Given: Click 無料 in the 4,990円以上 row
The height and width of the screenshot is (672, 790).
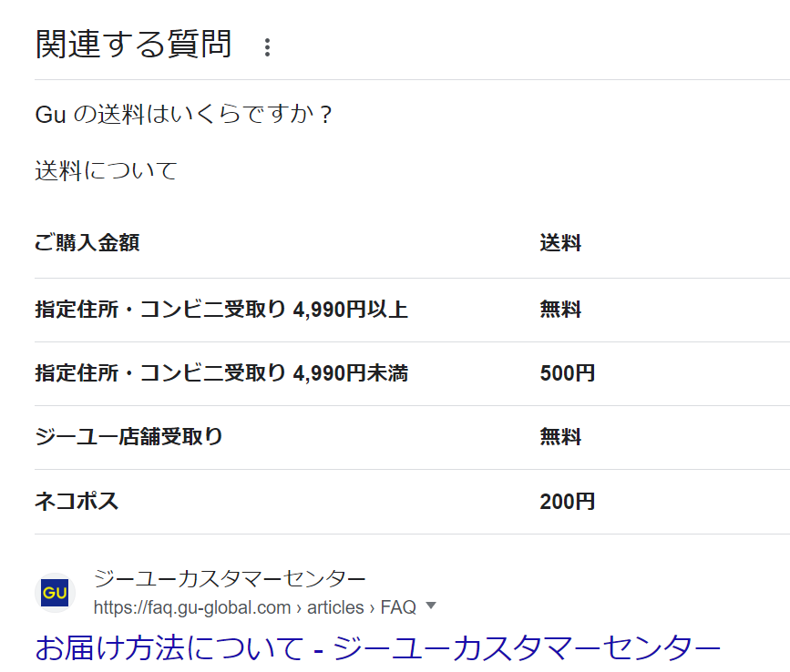Looking at the screenshot, I should pos(560,309).
